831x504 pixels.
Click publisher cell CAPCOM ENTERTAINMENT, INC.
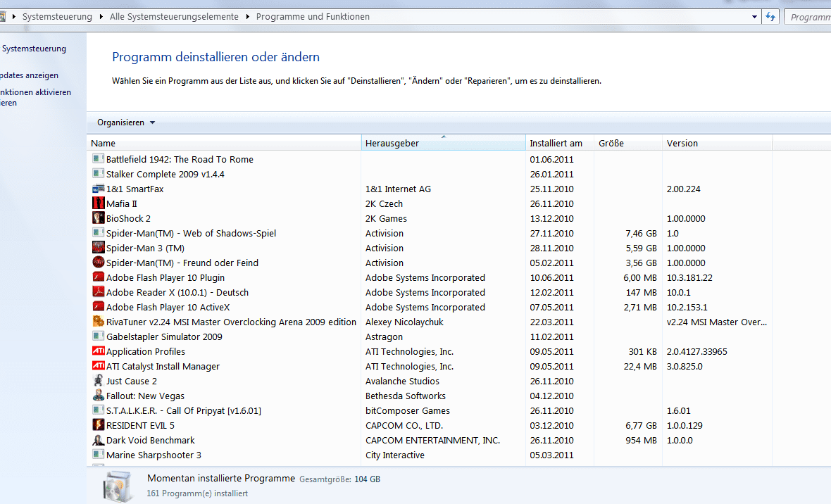[432, 441]
